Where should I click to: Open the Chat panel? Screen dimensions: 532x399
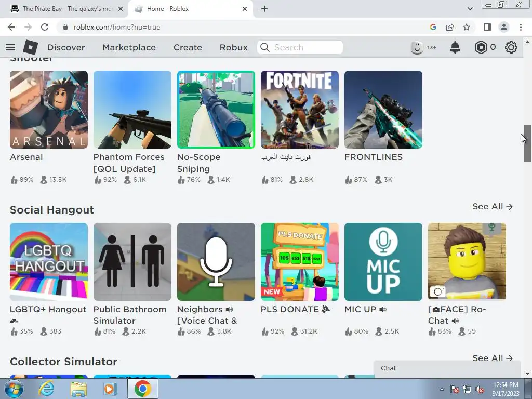pyautogui.click(x=447, y=368)
